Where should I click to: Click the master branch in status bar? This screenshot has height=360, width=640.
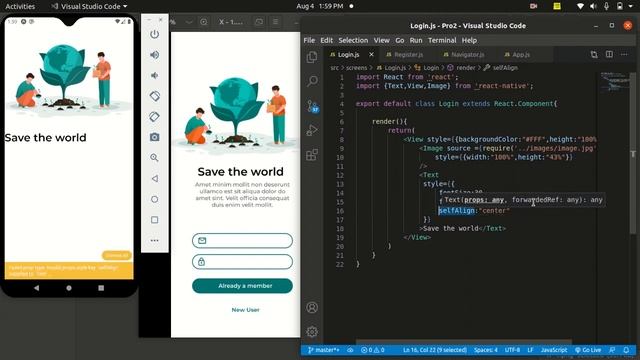click(x=324, y=350)
